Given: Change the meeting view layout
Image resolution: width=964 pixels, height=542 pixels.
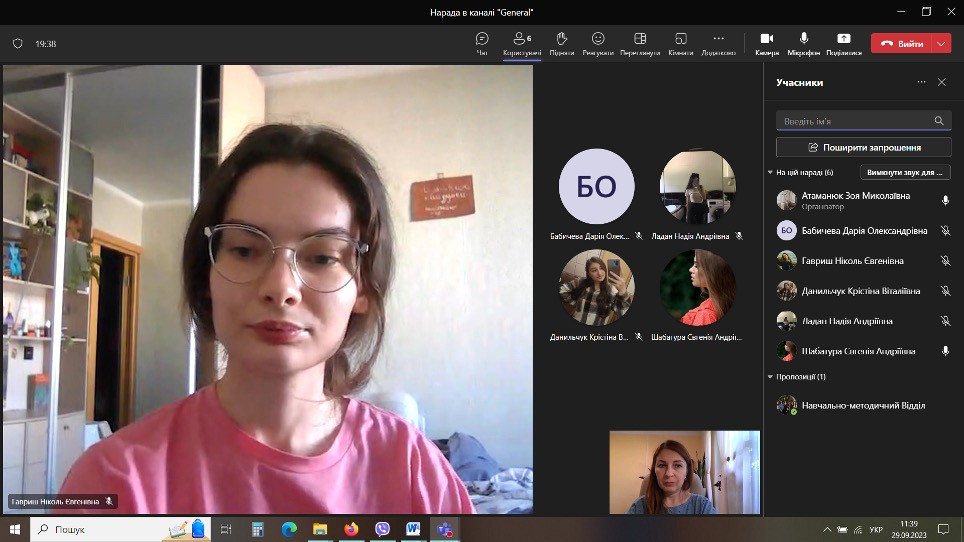Looking at the screenshot, I should 640,44.
